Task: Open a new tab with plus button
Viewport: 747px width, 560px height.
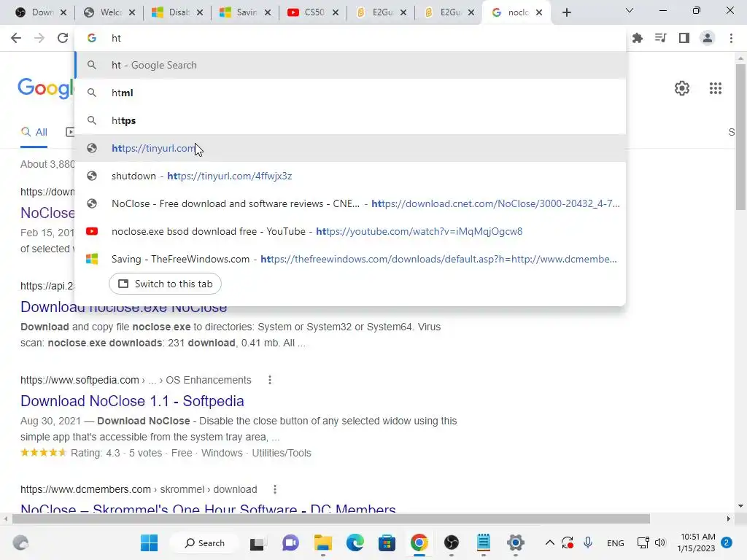Action: tap(566, 12)
